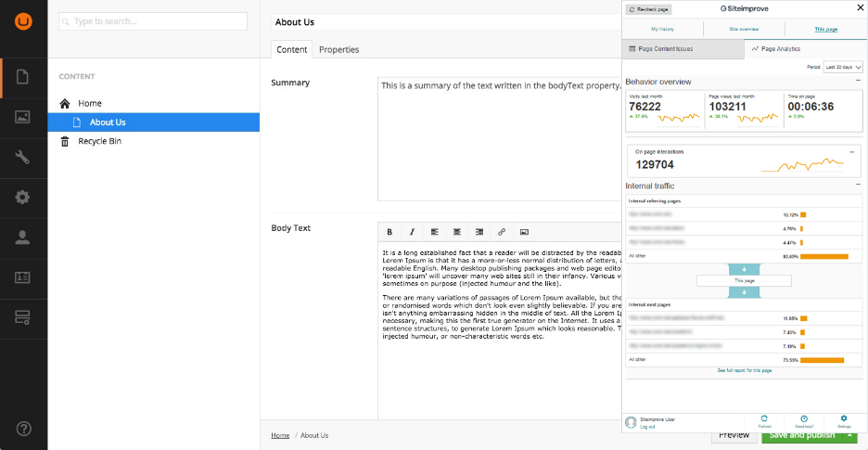
Task: Click the 80.65% All other bar
Action: tap(823, 257)
